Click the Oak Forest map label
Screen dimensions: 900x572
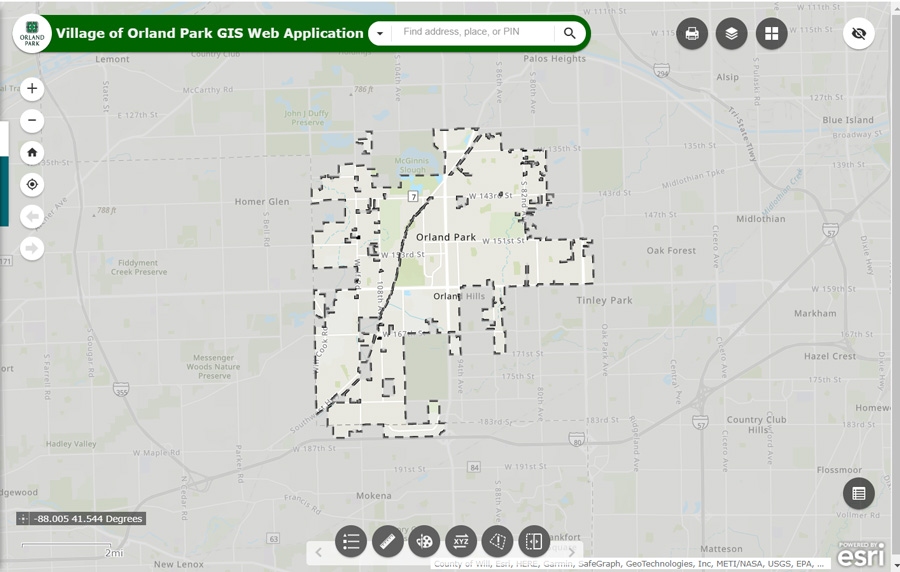[x=671, y=250]
